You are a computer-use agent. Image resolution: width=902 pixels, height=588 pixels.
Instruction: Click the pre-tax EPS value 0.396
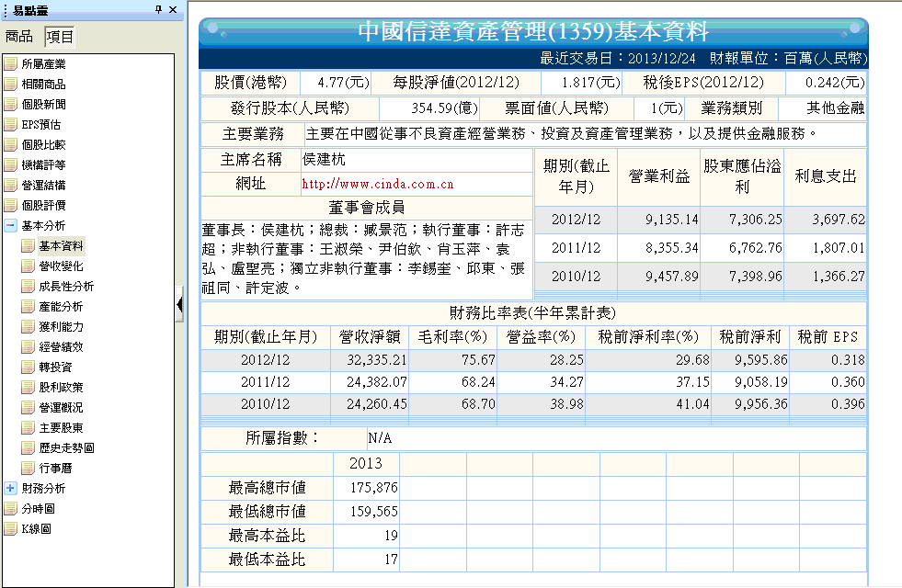click(x=848, y=404)
